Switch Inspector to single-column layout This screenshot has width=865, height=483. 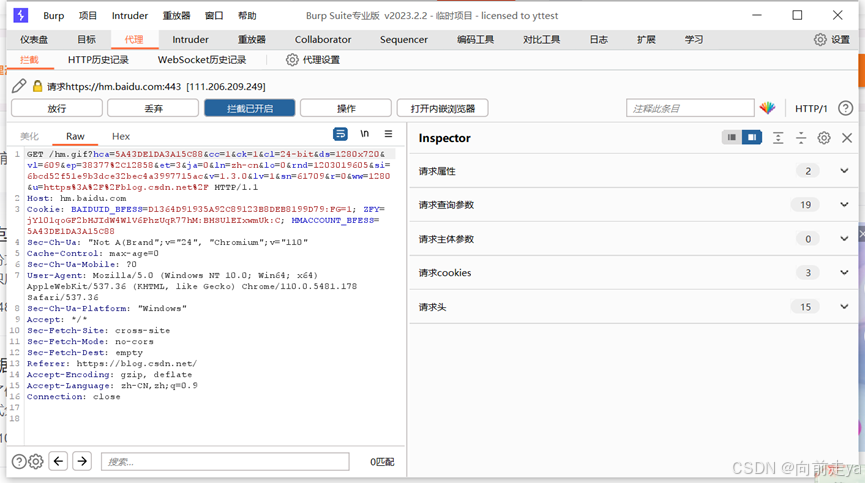731,137
